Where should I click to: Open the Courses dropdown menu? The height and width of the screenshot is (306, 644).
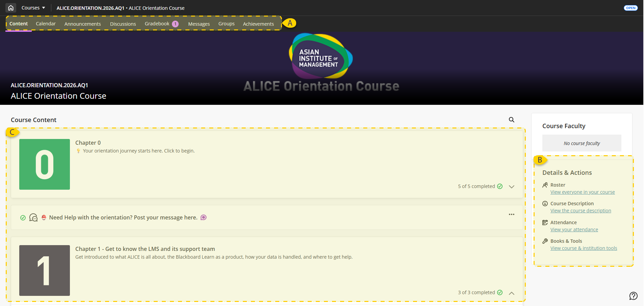pos(33,8)
